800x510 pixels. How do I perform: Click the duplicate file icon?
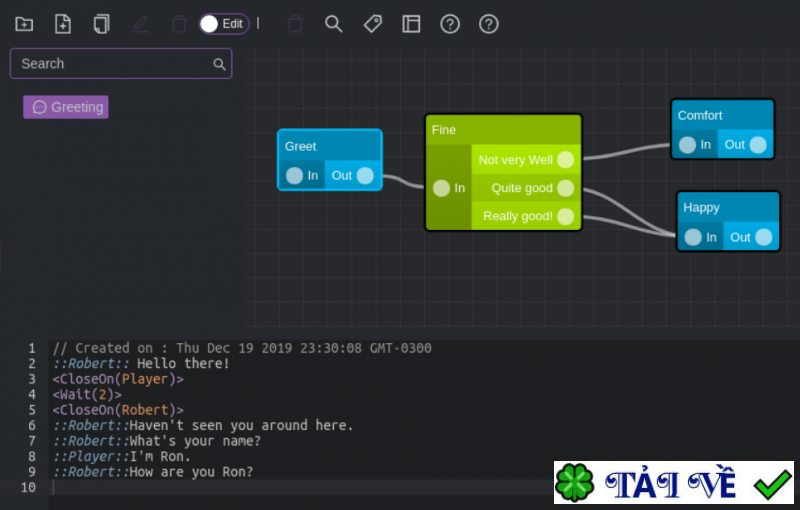click(101, 24)
